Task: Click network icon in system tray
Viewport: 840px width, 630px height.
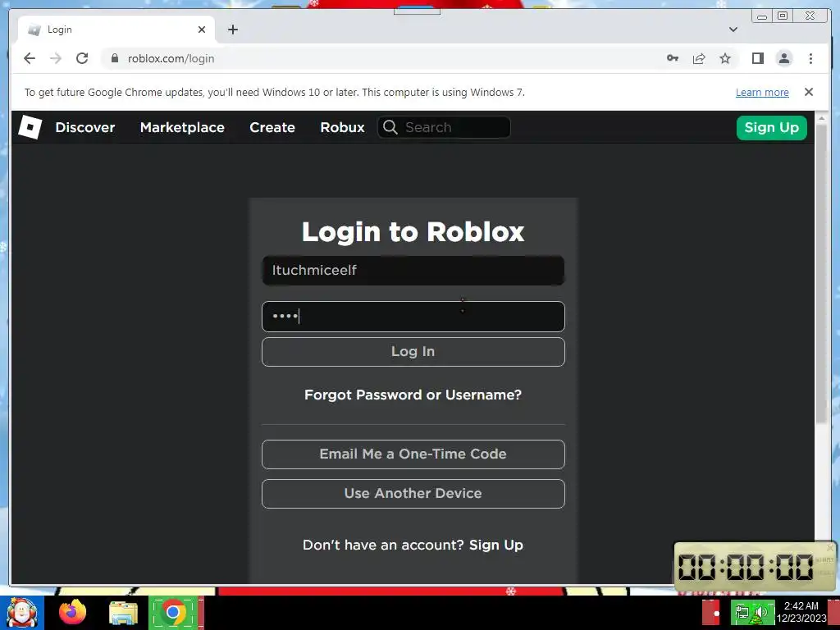Action: coord(742,612)
